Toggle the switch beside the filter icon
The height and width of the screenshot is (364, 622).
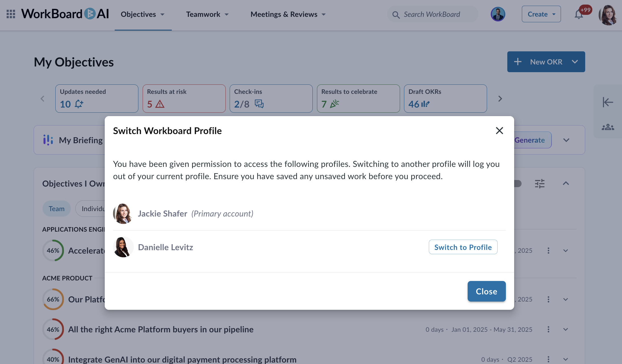click(517, 183)
